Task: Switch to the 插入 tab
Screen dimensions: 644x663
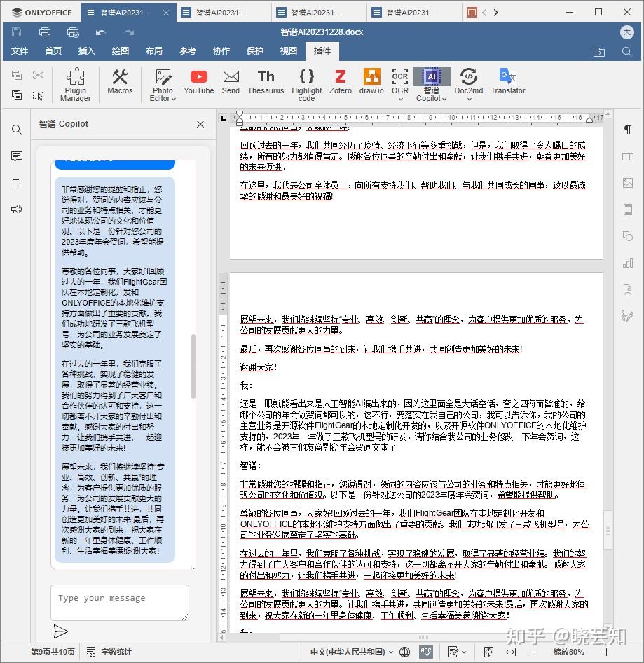Action: click(87, 51)
